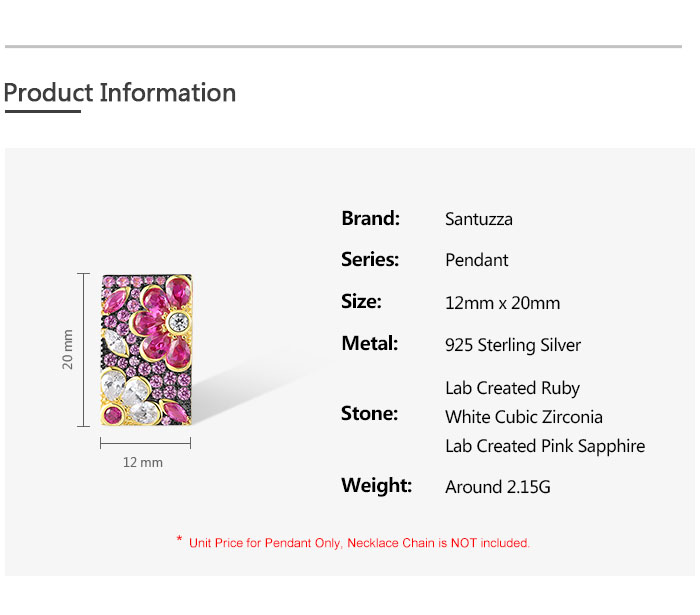Select the Lab Created Pink Sapphire text
700x615 pixels.
tap(545, 446)
